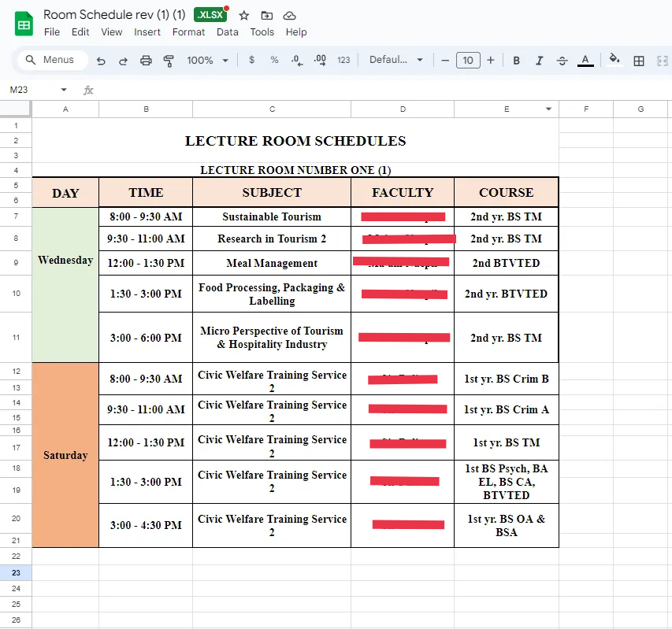Click the .XLSX file format badge
Viewport: 672px width, 629px height.
tap(210, 14)
